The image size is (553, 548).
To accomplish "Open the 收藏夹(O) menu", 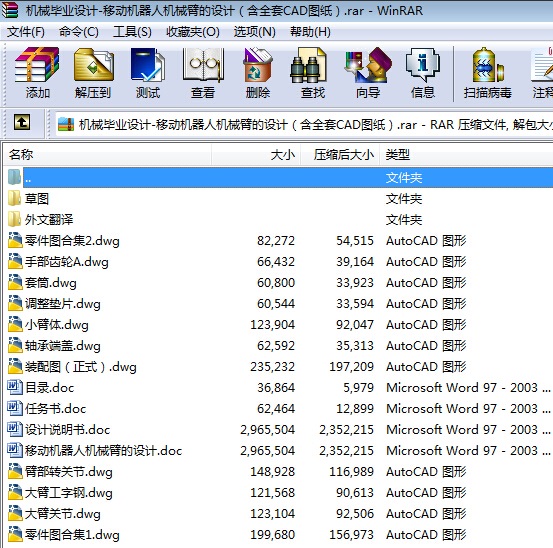I will tap(193, 32).
